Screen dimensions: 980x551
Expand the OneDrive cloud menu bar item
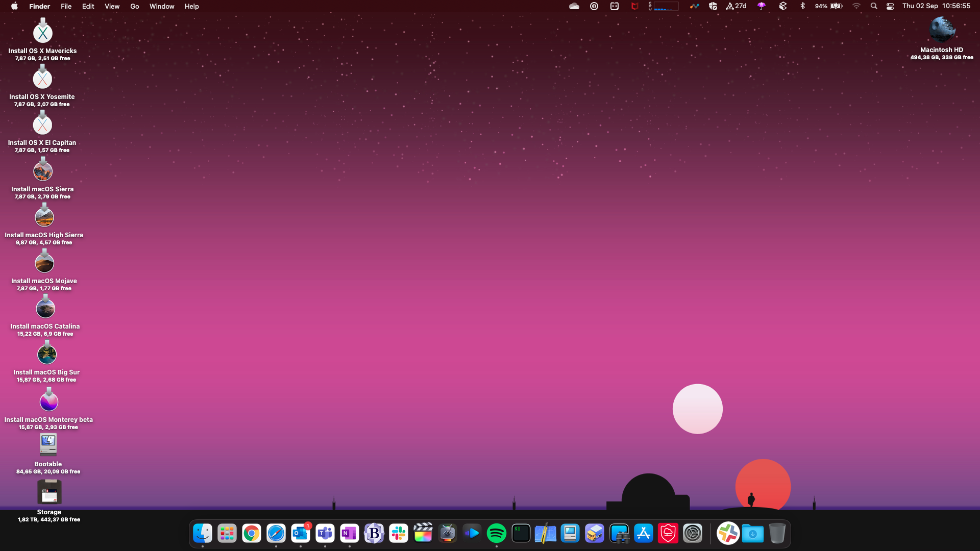574,6
